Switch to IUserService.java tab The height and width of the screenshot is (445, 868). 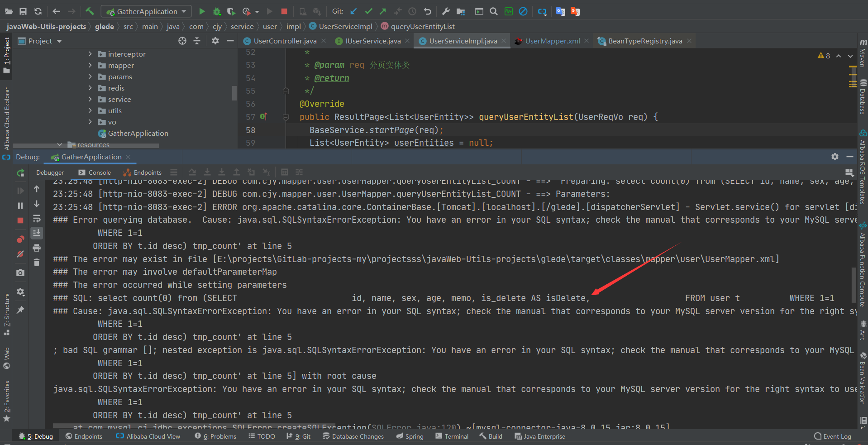click(x=373, y=41)
